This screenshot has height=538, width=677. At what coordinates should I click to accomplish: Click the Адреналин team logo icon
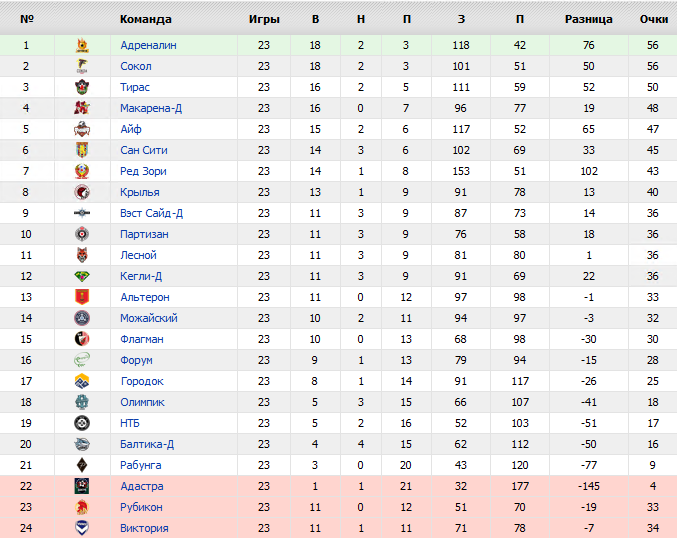(82, 45)
